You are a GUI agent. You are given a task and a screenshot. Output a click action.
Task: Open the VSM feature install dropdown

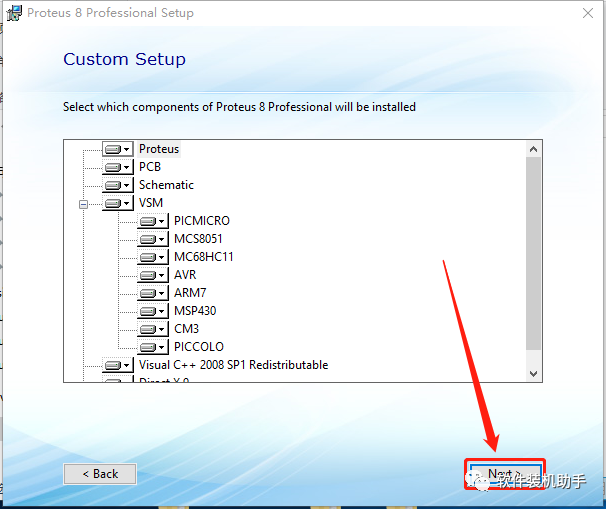(118, 203)
